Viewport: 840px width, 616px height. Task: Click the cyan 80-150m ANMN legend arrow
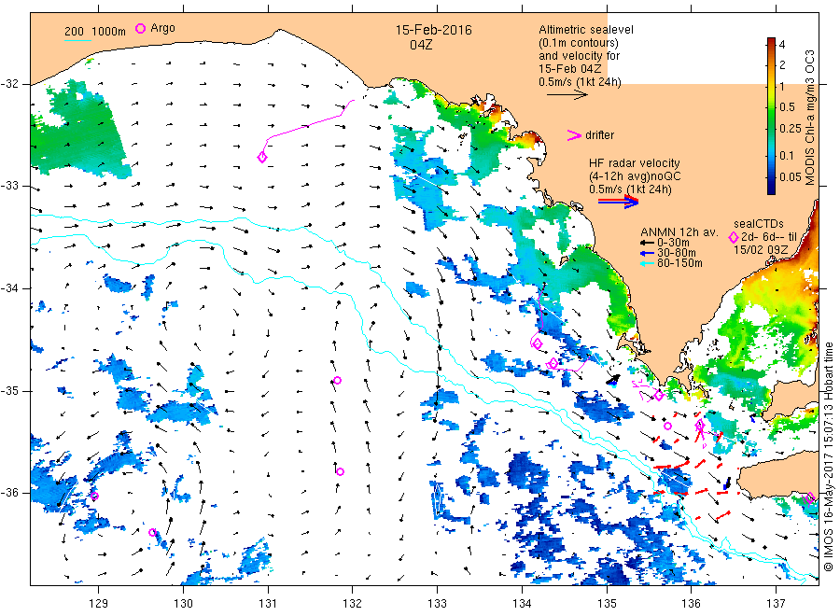tap(648, 263)
